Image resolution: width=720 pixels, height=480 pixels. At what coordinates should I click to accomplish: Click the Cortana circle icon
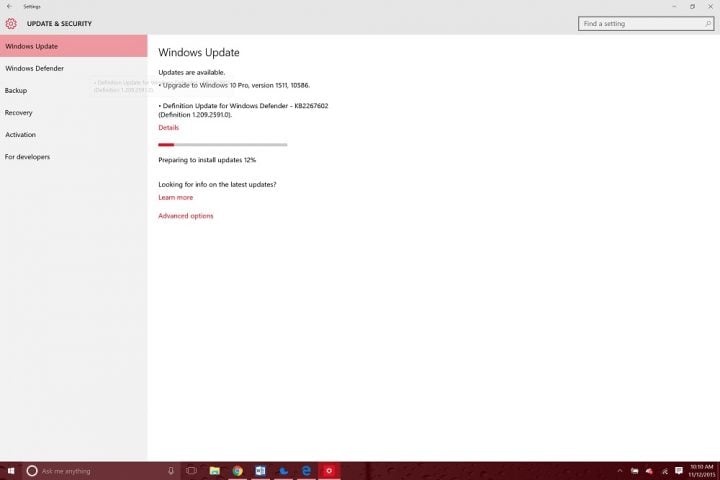point(32,471)
